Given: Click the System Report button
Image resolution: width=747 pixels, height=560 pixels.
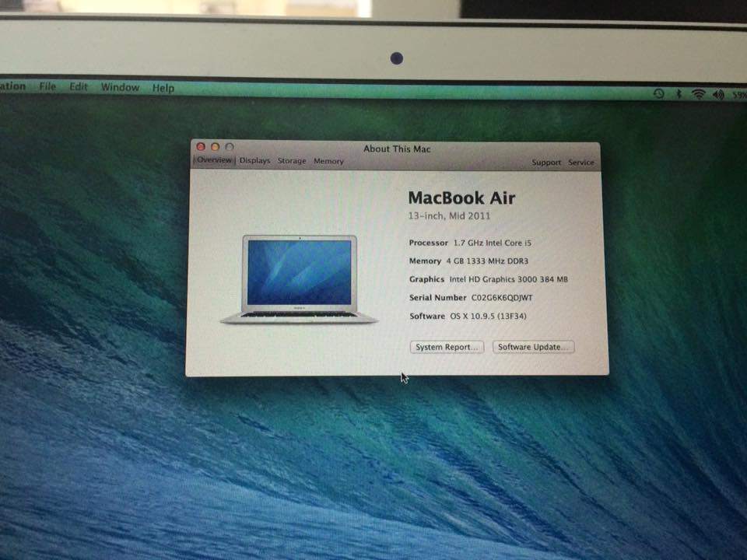Looking at the screenshot, I should tap(447, 347).
